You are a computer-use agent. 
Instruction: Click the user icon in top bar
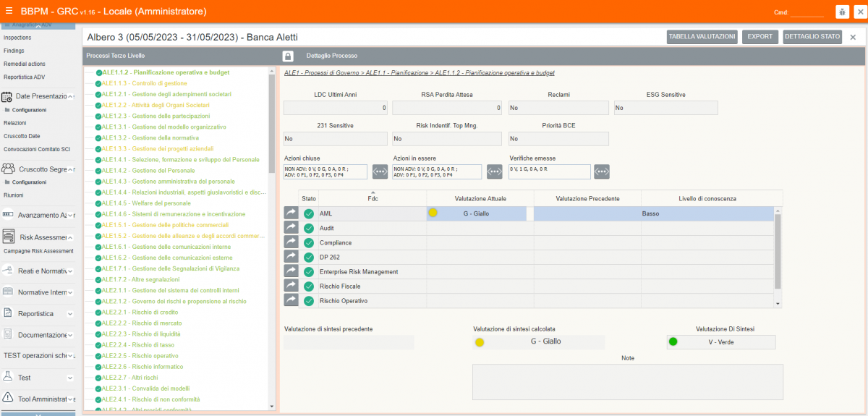842,12
